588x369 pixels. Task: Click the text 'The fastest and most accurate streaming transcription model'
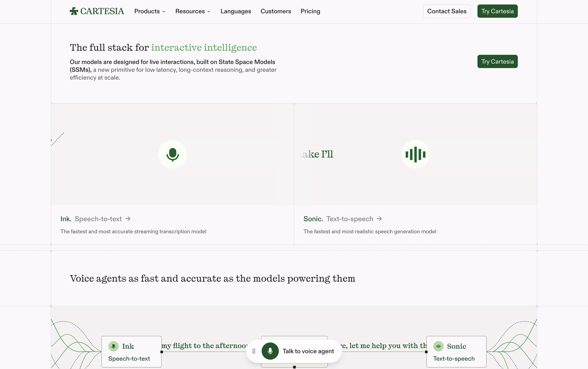click(133, 231)
